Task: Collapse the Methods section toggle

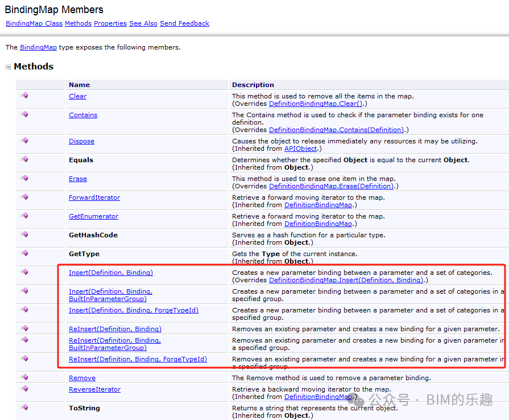Action: point(8,67)
